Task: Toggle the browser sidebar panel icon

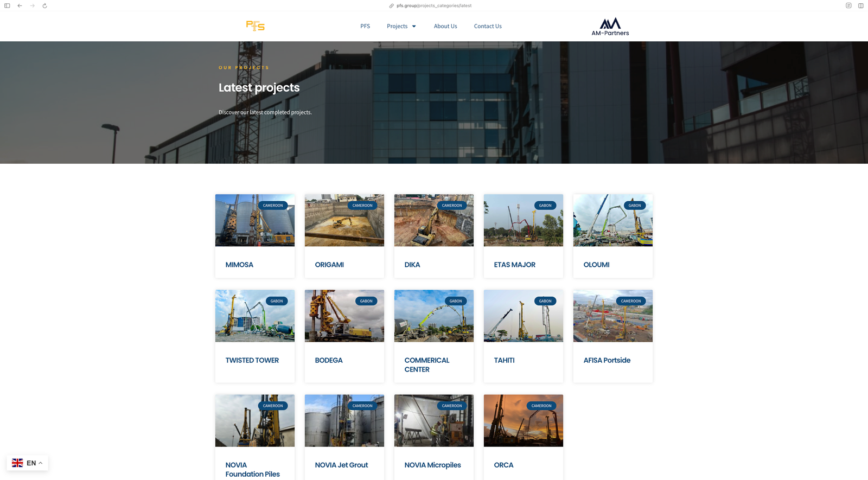Action: pos(7,6)
